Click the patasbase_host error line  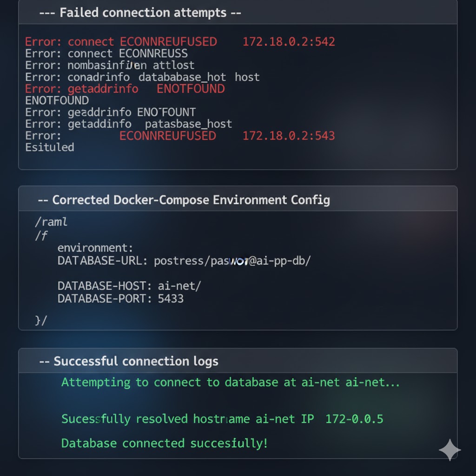coord(128,124)
